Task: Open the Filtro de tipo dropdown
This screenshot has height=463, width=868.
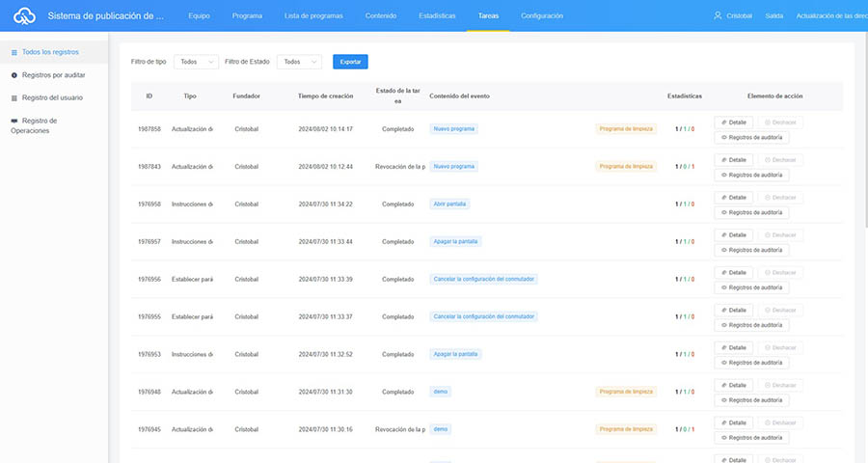Action: pos(196,62)
